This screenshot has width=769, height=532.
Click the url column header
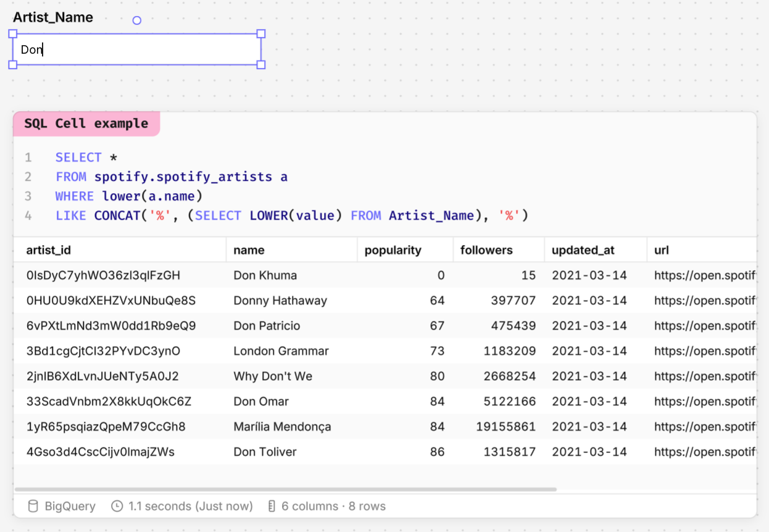pyautogui.click(x=662, y=250)
